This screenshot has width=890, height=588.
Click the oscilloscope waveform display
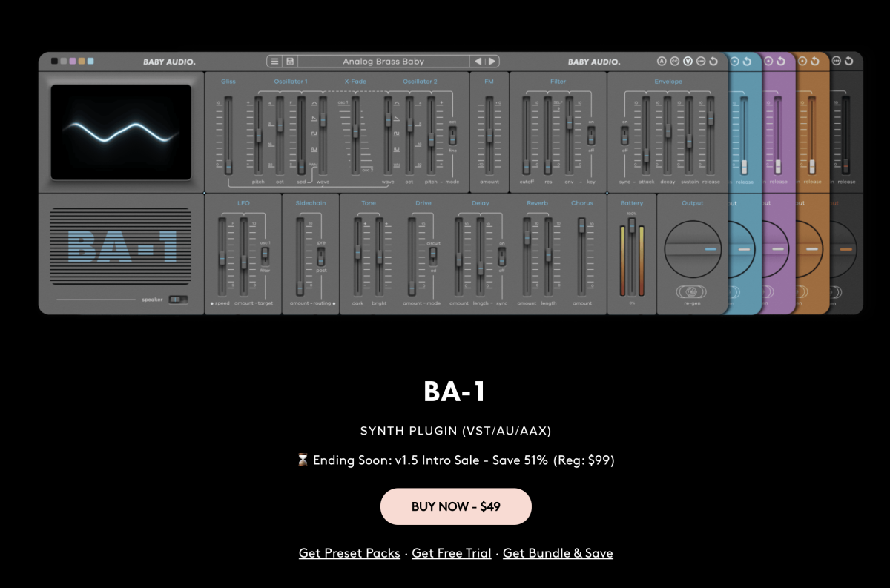(121, 132)
